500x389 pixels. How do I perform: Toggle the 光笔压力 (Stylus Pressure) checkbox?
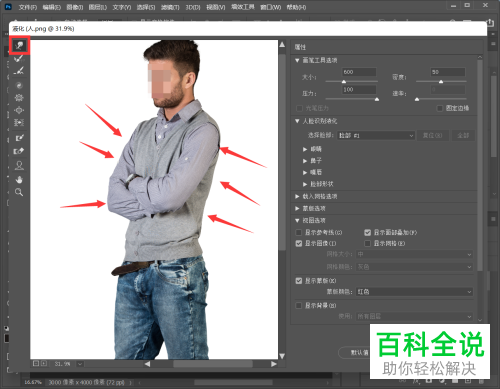(299, 108)
